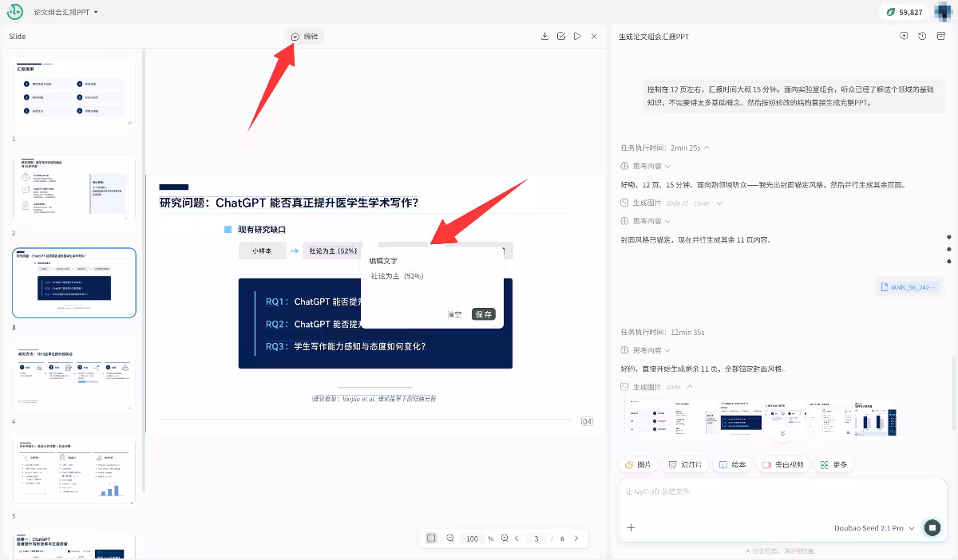This screenshot has width=958, height=560.
Task: Select slide thumbnail 4 研究方法
Action: [73, 377]
